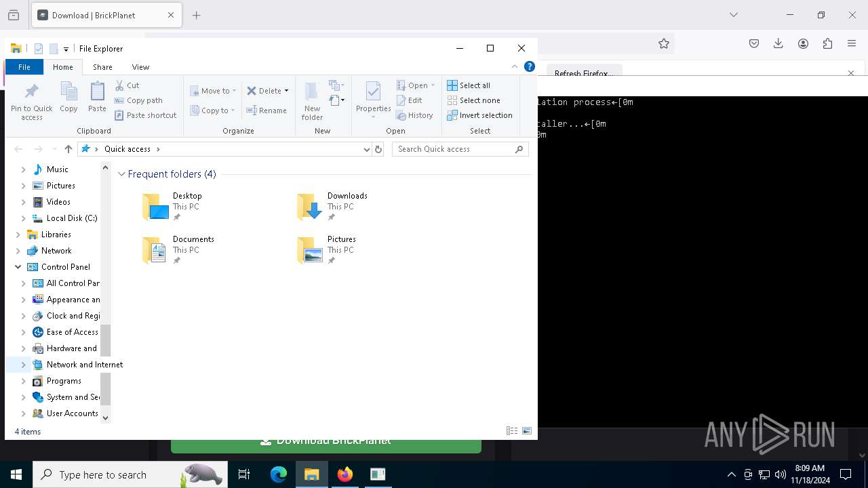Click the Edit ribbon command
868x488 pixels.
point(409,100)
